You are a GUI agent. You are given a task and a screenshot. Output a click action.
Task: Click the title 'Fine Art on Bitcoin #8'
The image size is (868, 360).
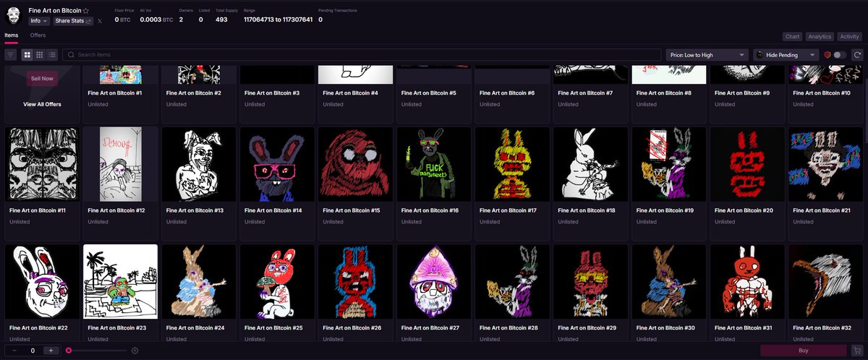(664, 93)
